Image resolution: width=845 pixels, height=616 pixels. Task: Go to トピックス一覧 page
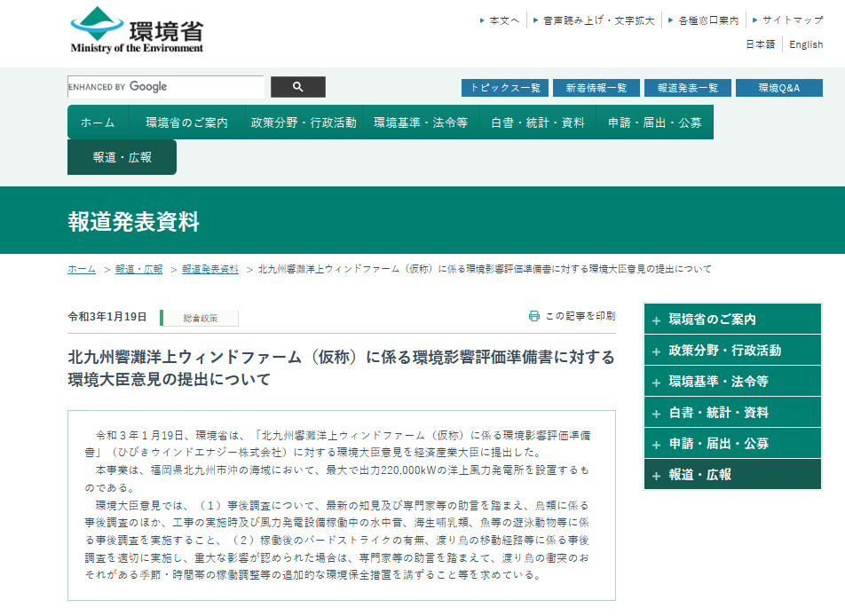[x=504, y=88]
